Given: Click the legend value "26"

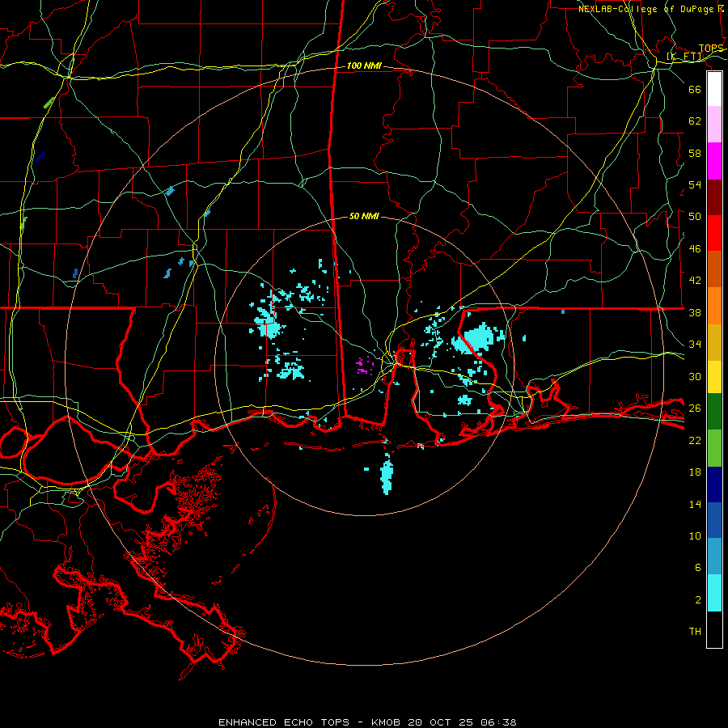Looking at the screenshot, I should click(x=695, y=408).
